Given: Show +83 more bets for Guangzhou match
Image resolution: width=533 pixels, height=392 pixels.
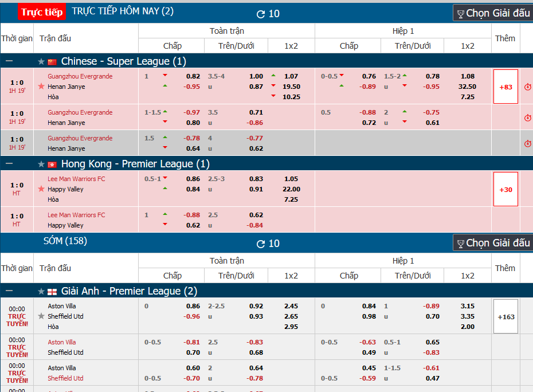Looking at the screenshot, I should tap(505, 87).
